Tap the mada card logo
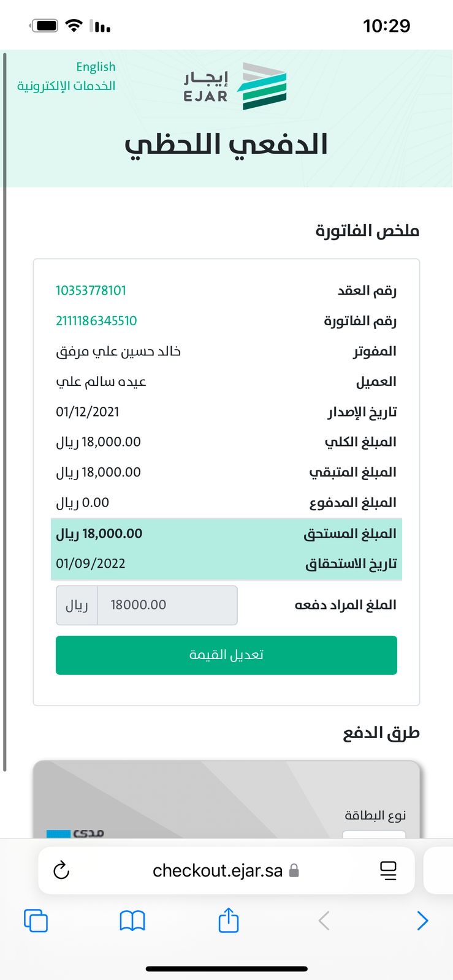 [x=75, y=833]
